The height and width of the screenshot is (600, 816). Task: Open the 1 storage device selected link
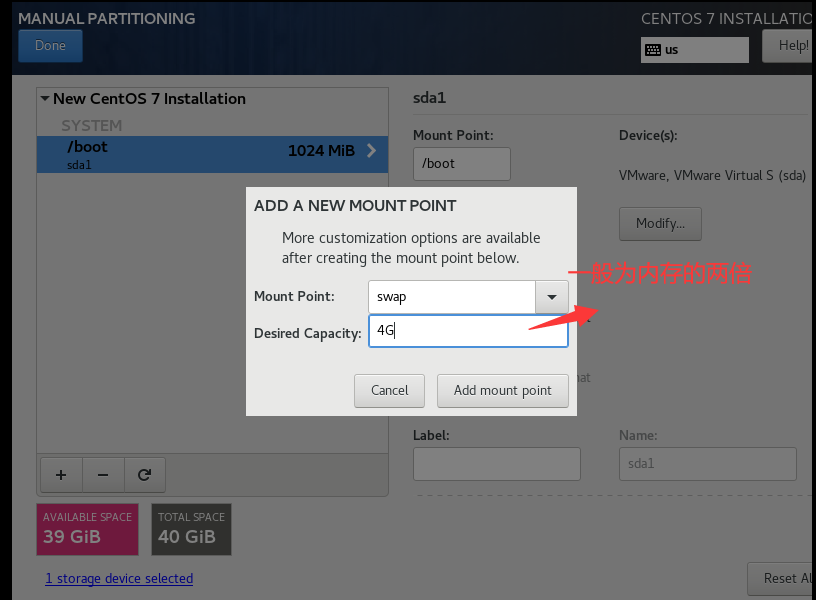click(x=119, y=578)
